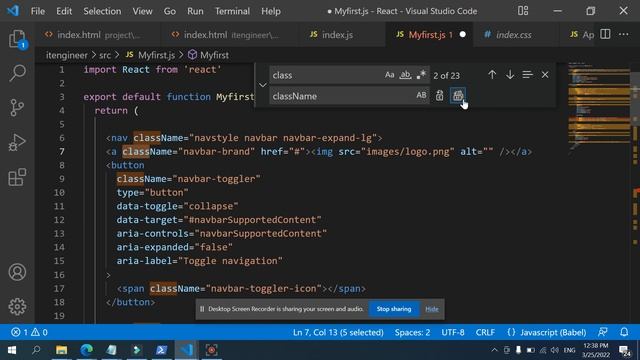This screenshot has width=640, height=360.
Task: Click Stop sharing button
Action: [x=393, y=309]
